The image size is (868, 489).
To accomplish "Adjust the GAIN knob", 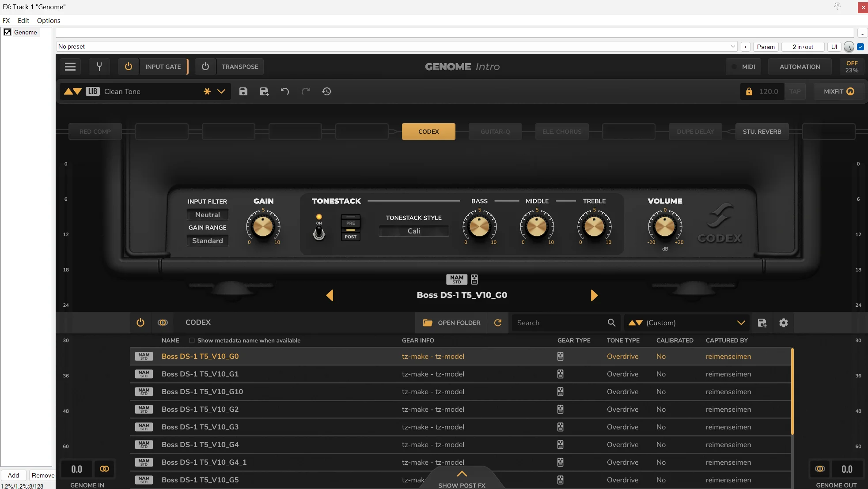I will [263, 226].
